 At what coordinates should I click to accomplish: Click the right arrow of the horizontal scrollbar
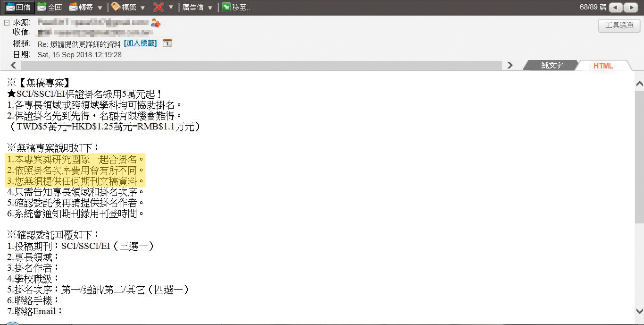(x=510, y=66)
